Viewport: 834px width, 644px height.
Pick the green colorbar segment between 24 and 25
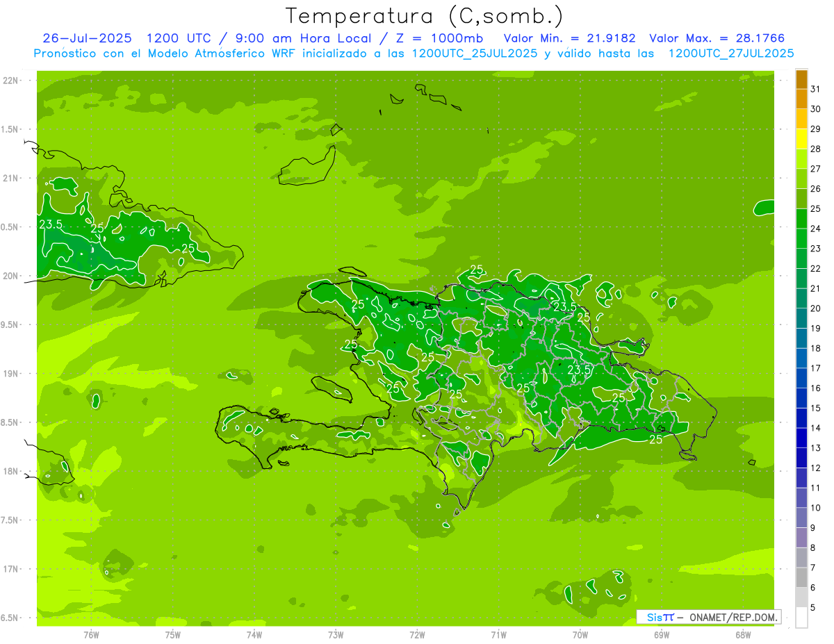[x=801, y=219]
